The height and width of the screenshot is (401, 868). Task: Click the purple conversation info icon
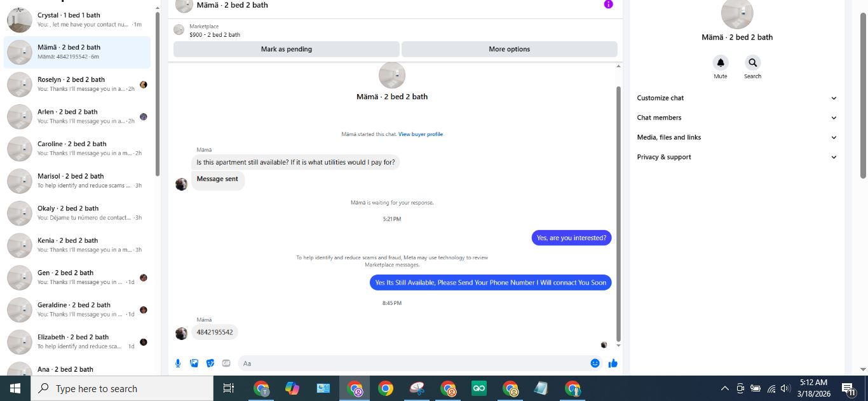click(608, 4)
